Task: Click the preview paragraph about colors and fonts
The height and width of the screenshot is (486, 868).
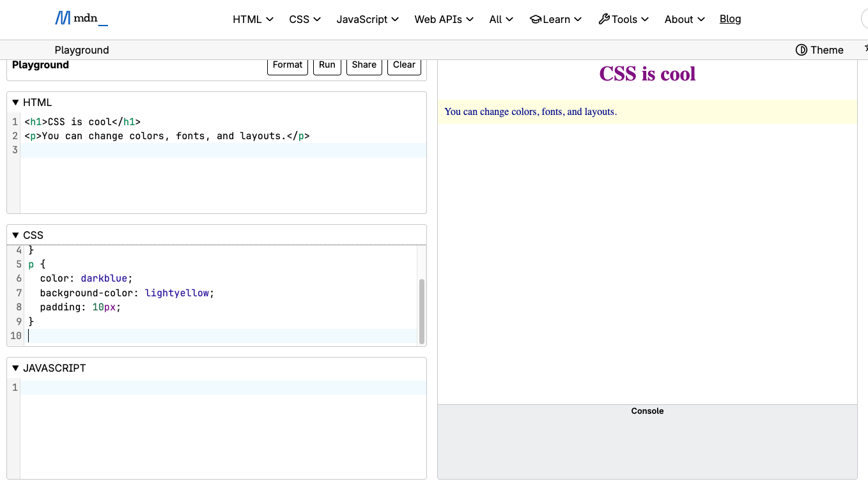Action: coord(531,112)
